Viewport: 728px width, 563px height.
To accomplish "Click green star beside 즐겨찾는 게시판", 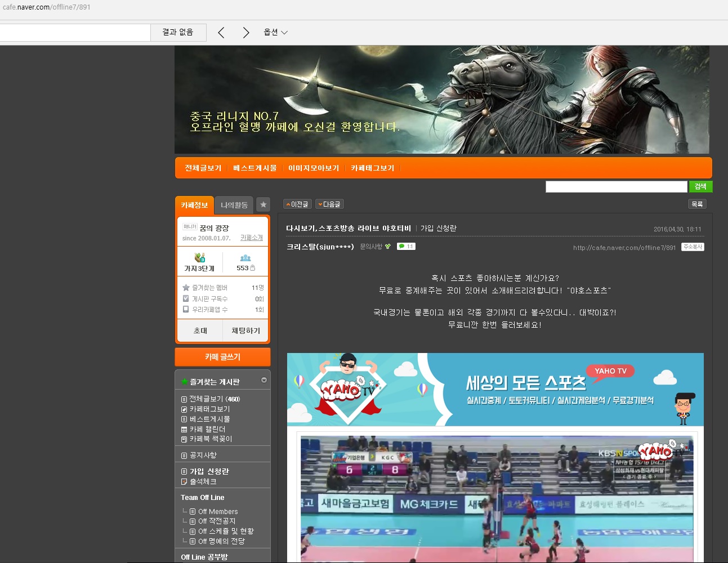I will pyautogui.click(x=184, y=382).
